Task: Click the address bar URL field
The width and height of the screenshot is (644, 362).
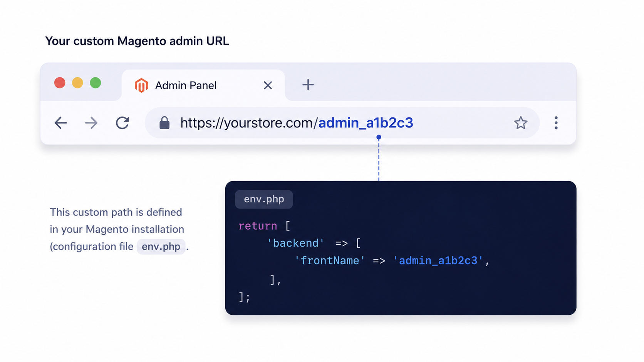Action: pyautogui.click(x=342, y=123)
